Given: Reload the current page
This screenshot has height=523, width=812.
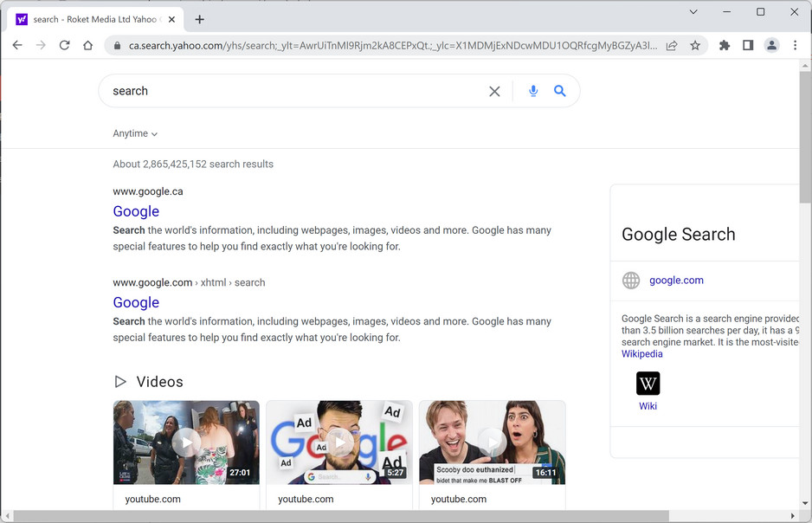Looking at the screenshot, I should click(64, 46).
